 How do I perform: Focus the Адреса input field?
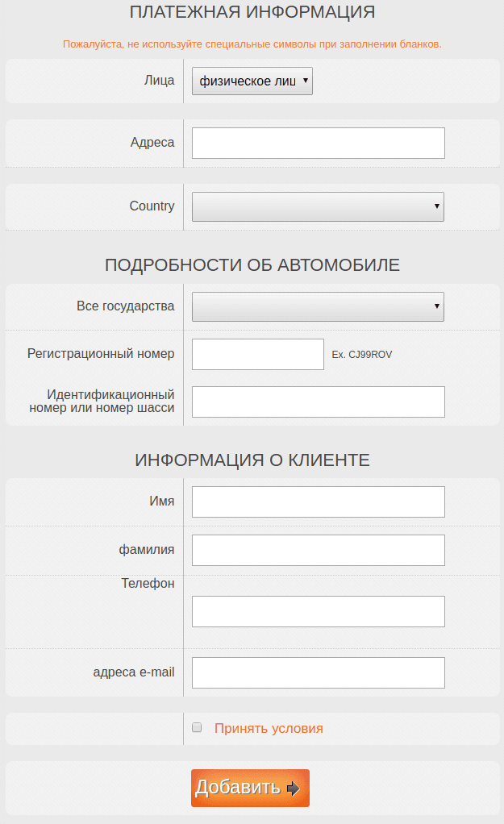coord(318,143)
